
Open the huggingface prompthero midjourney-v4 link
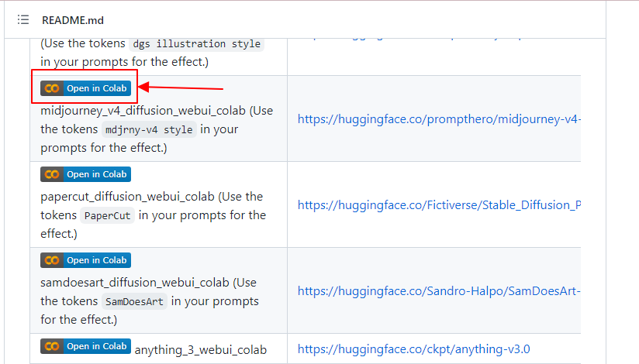439,119
